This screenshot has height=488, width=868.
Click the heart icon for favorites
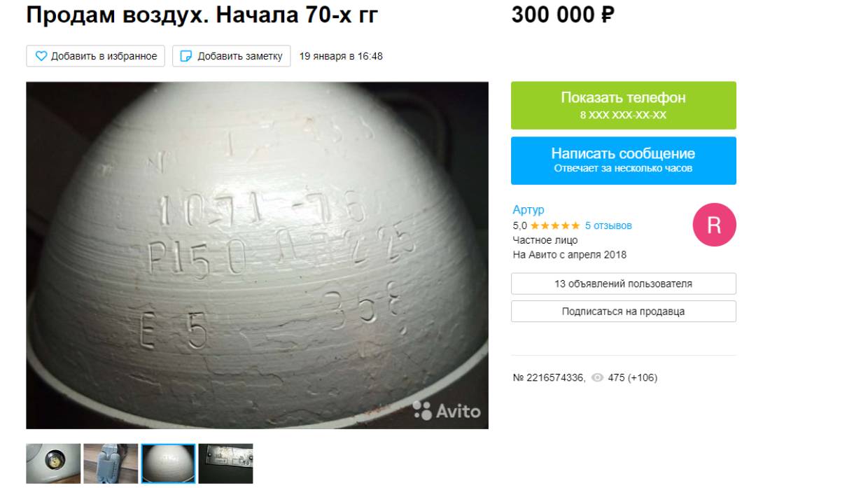coord(40,56)
